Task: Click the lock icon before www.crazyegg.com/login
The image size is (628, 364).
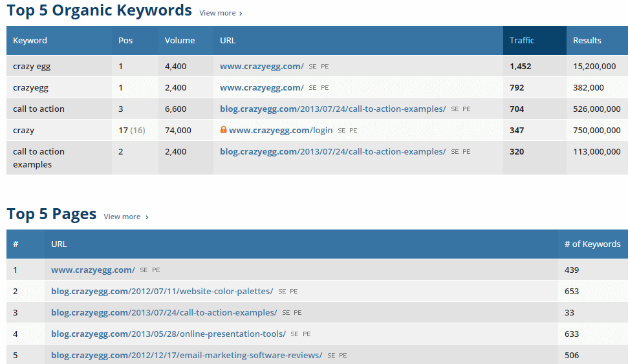Action: (224, 130)
